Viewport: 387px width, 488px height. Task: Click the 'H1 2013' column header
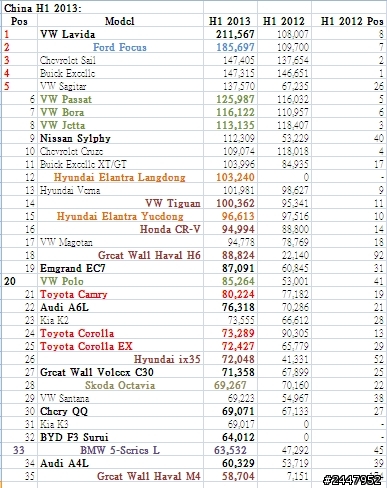(x=229, y=21)
